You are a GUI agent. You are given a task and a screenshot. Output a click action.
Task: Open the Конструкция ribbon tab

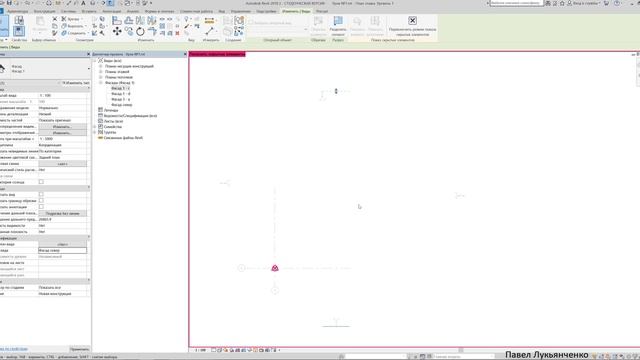tap(44, 11)
